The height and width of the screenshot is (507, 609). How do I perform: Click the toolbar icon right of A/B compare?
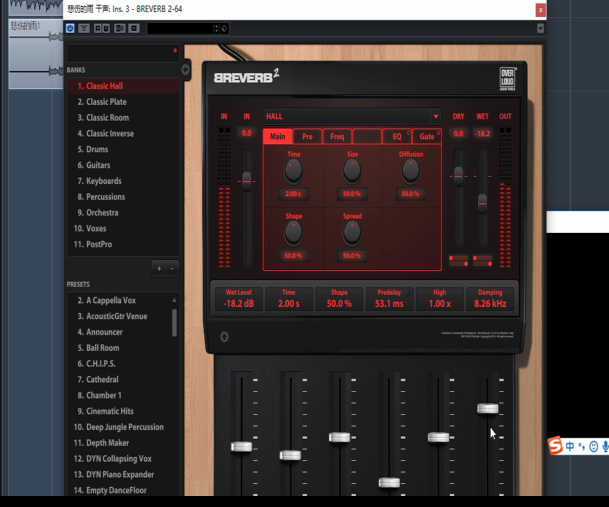[x=134, y=28]
